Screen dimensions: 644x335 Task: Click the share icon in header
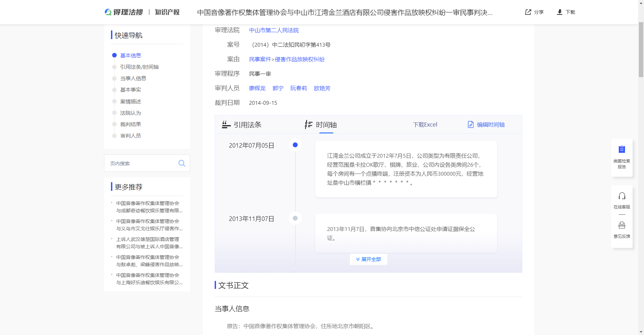(528, 12)
